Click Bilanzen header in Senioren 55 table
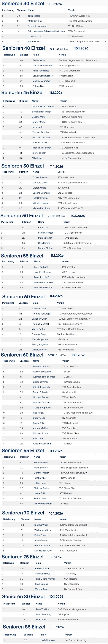 point(25,262)
